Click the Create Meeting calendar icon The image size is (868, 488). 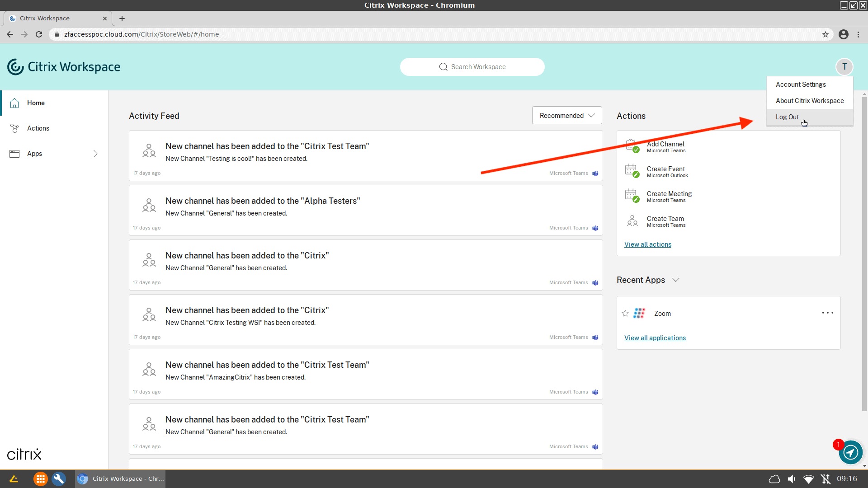click(x=632, y=196)
